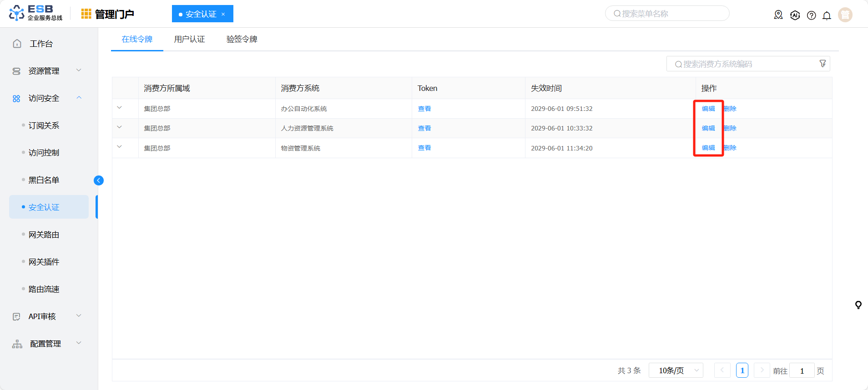Viewport: 868px width, 390px height.
Task: Collapse the sidebar with blue arrow button
Action: (x=99, y=180)
